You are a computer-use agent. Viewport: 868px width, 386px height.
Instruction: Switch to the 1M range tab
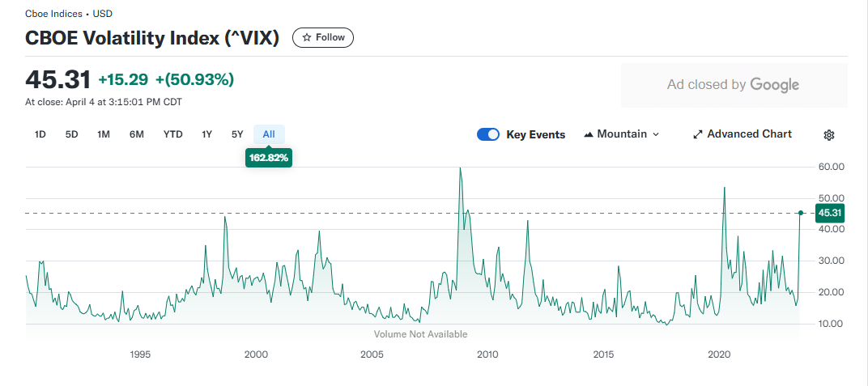[x=104, y=134]
